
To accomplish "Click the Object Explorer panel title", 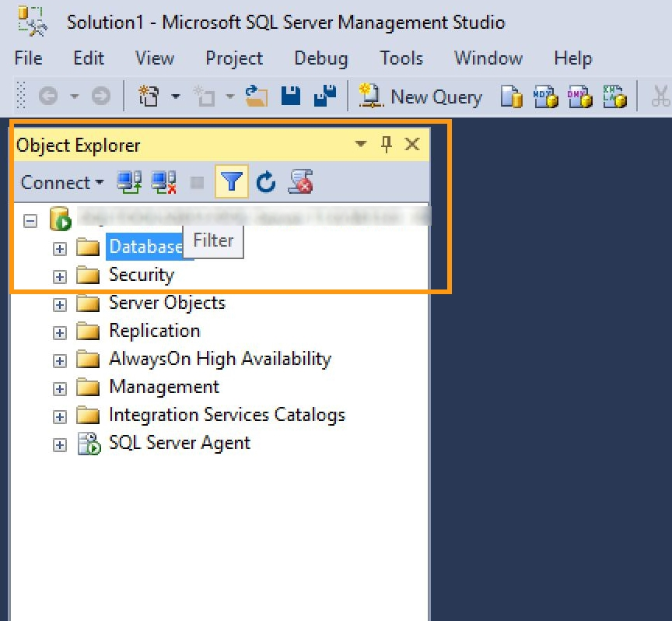I will click(79, 146).
